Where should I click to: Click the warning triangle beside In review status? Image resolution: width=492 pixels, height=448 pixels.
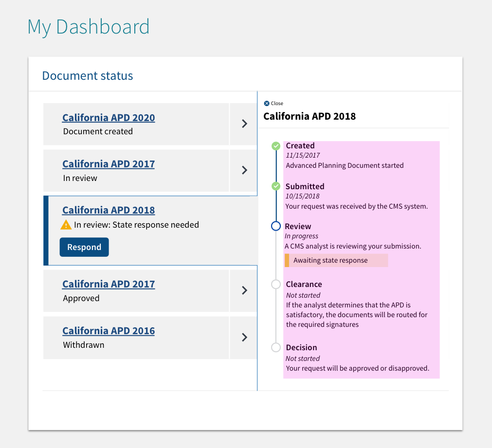pyautogui.click(x=66, y=225)
